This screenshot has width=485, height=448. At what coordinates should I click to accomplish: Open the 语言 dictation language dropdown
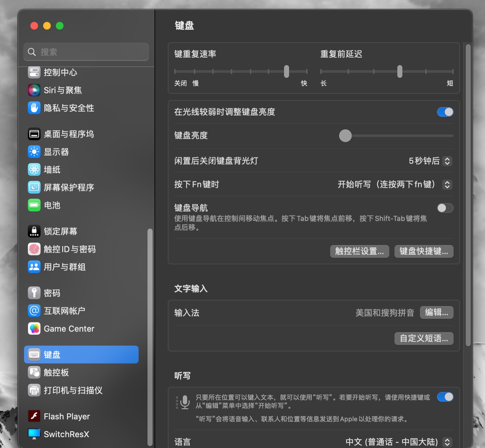coord(447,442)
